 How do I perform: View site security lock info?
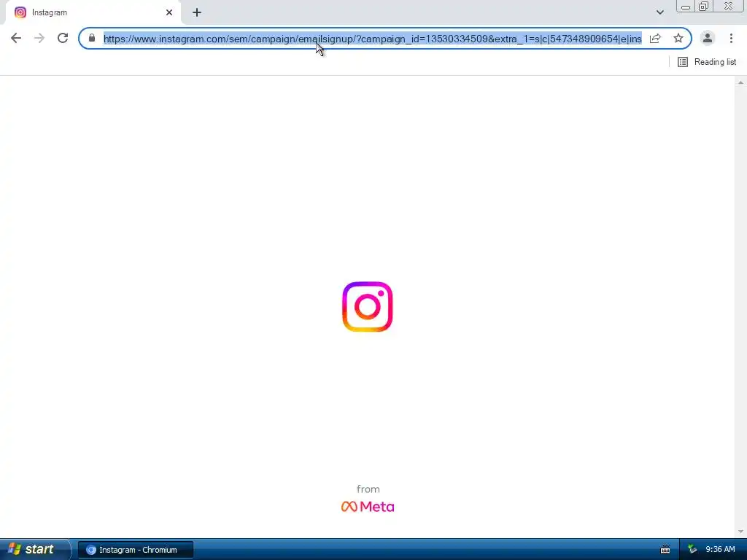click(92, 38)
